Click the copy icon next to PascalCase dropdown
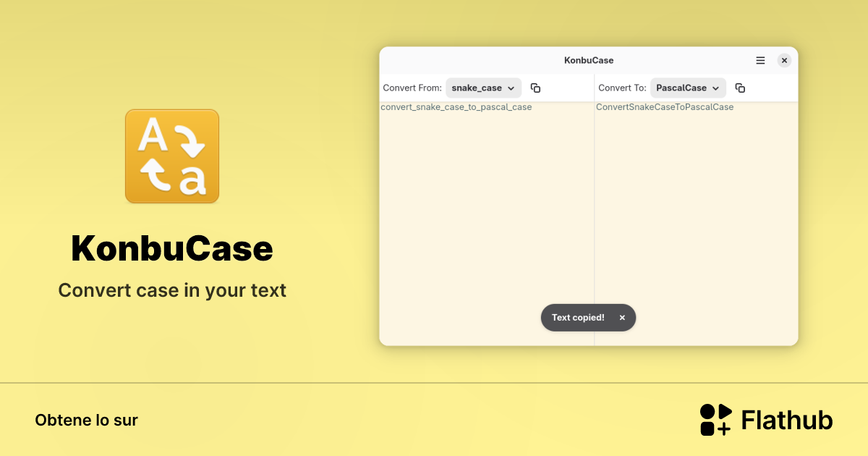The image size is (868, 456). 740,87
